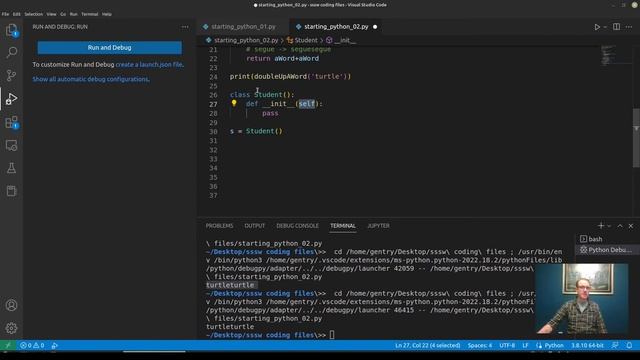Open the Edit menu
The width and height of the screenshot is (640, 360).
tap(17, 14)
